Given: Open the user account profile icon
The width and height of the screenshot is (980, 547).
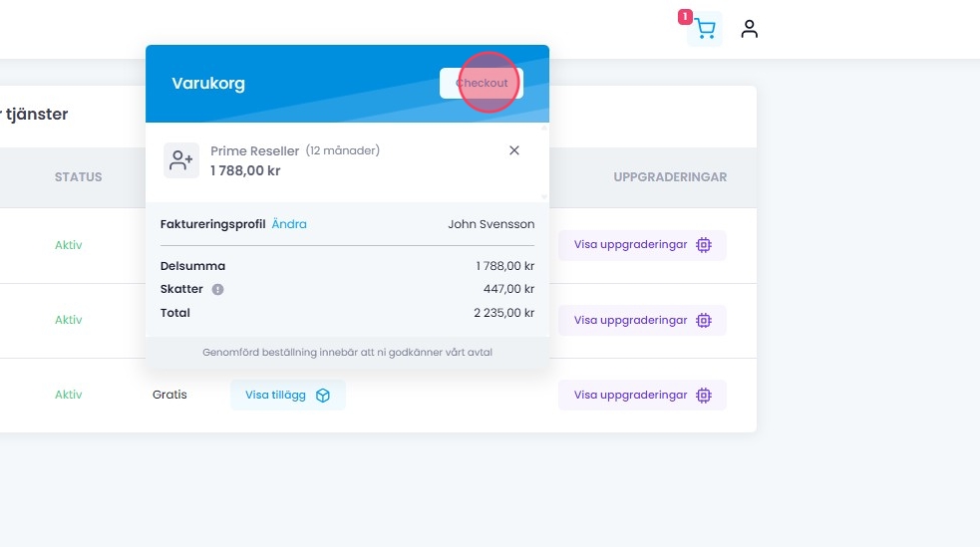Looking at the screenshot, I should (x=750, y=30).
